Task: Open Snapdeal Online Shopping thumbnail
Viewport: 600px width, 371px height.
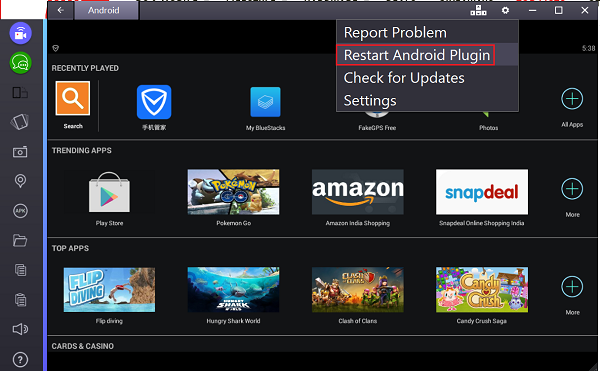Action: click(482, 192)
